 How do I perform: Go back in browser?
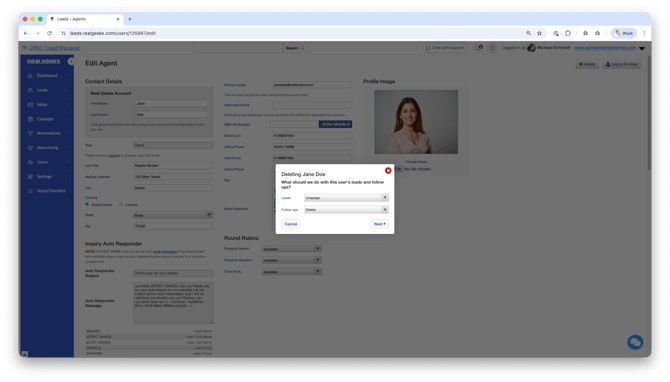pos(26,33)
